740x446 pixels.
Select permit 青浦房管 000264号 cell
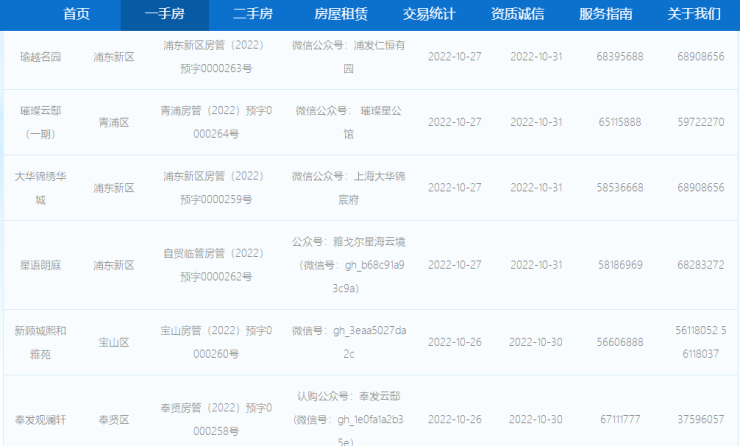(x=216, y=123)
